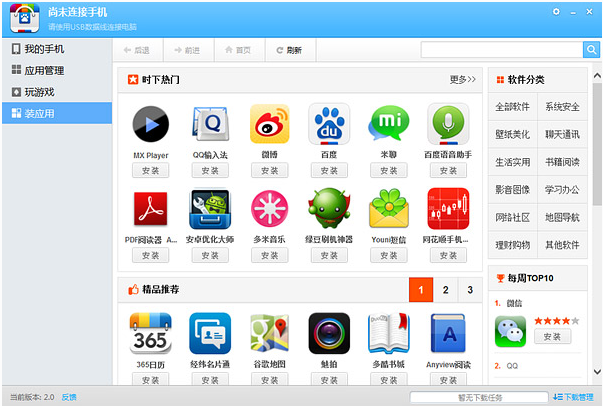The height and width of the screenshot is (406, 603).
Task: Open the 365日历 calendar icon
Action: pyautogui.click(x=150, y=333)
